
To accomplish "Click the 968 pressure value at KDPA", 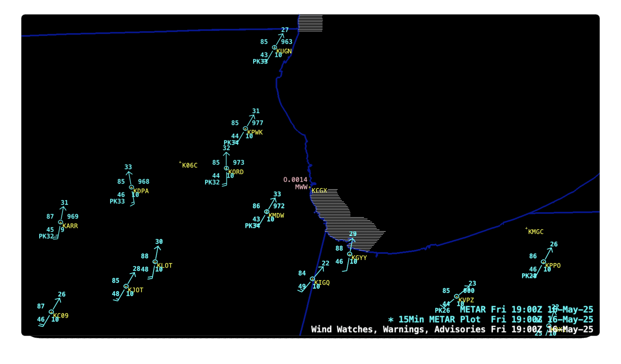I will pyautogui.click(x=144, y=182).
